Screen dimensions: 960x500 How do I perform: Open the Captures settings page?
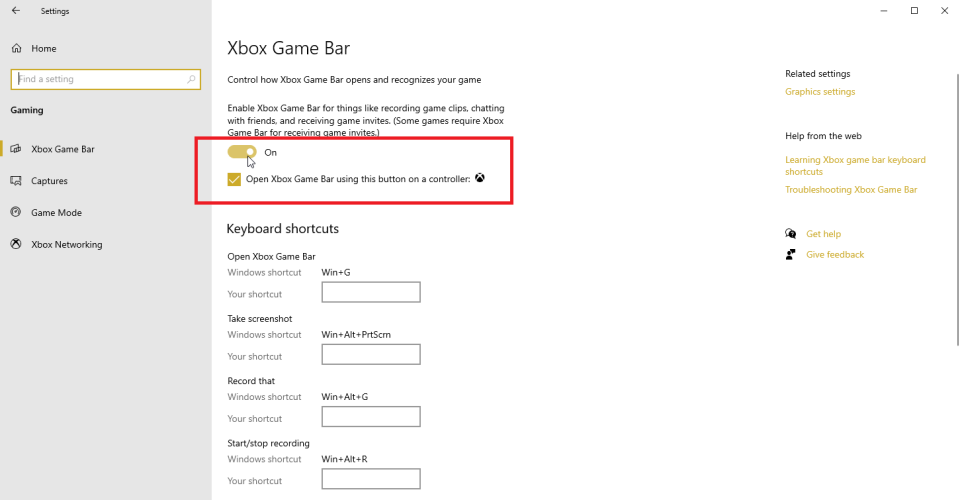(50, 181)
